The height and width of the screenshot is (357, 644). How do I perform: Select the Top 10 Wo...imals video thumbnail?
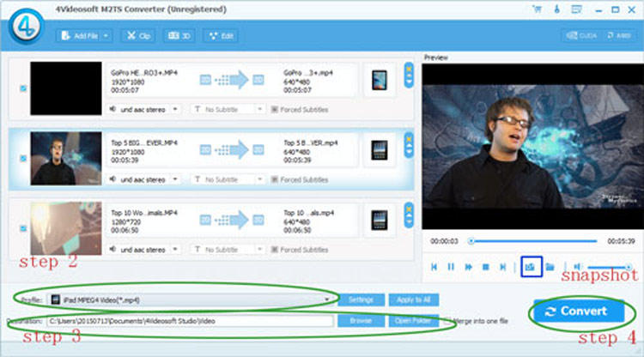[x=66, y=228]
